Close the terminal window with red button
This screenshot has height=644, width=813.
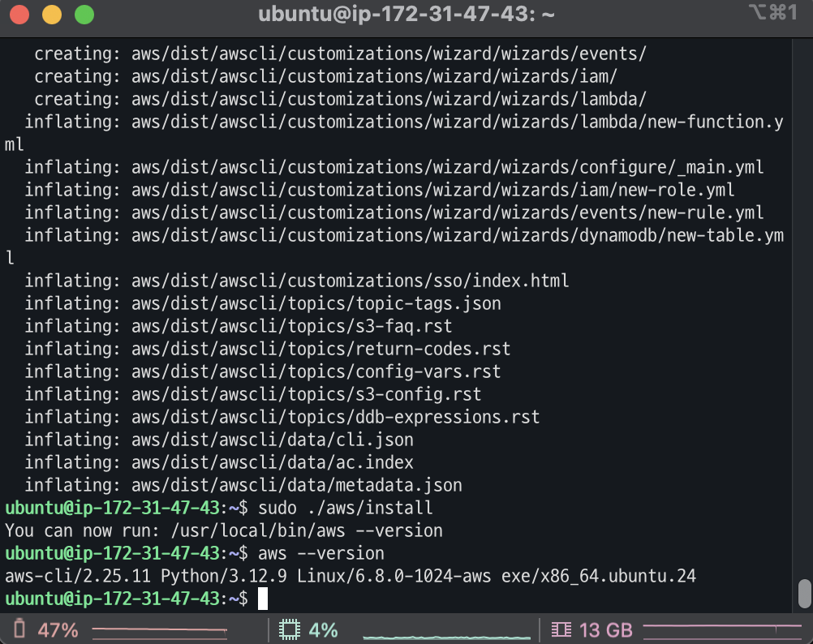19,15
